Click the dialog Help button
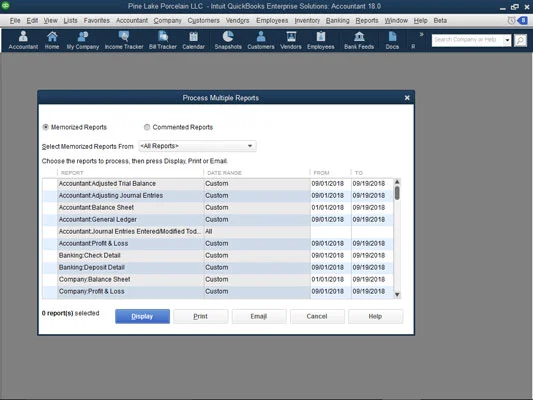 click(375, 316)
